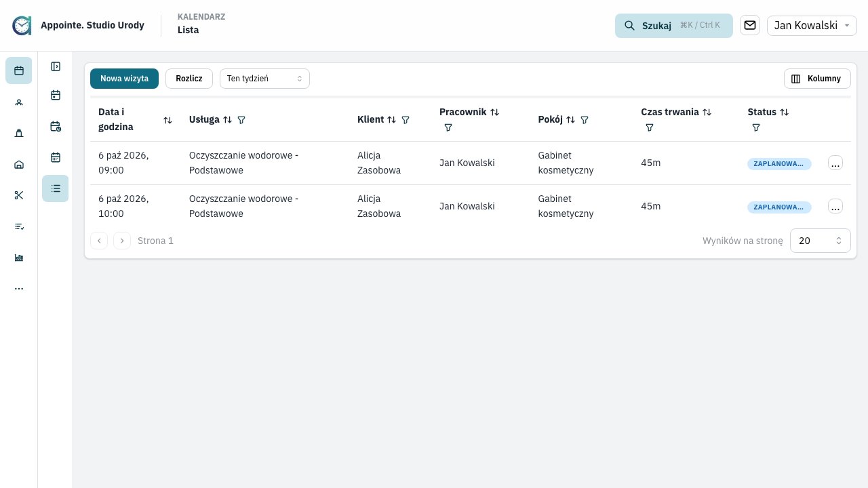Open the Szukaj search field
The height and width of the screenshot is (488, 868).
674,26
